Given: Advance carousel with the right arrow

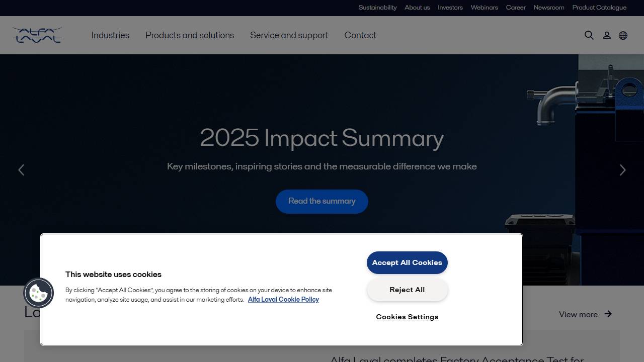Looking at the screenshot, I should [622, 170].
